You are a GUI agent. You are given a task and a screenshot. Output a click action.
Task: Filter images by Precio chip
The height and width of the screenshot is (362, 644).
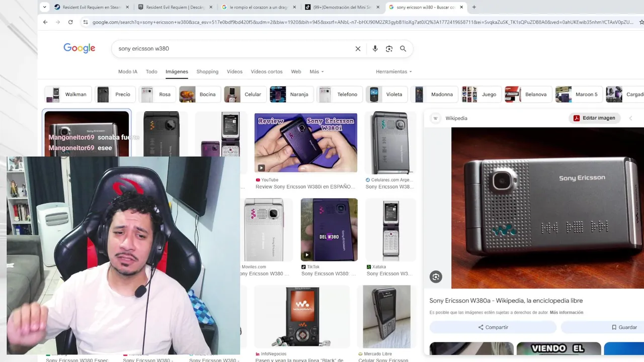tap(115, 94)
